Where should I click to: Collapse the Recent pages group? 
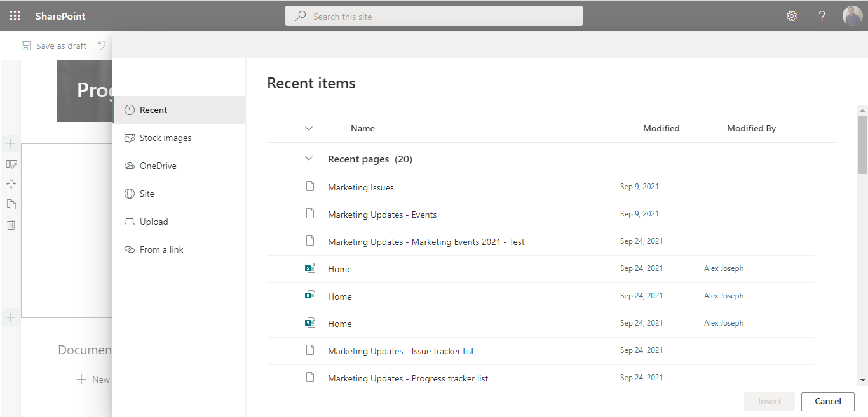(309, 159)
